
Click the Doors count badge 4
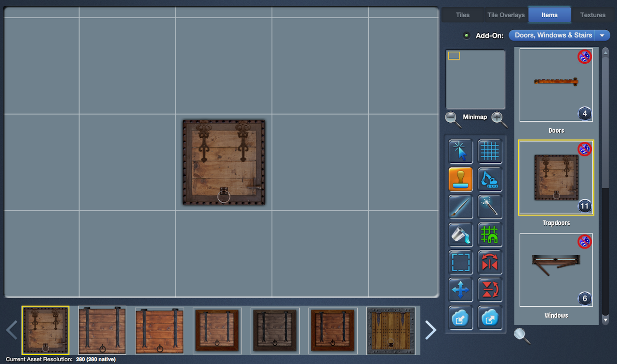click(585, 114)
